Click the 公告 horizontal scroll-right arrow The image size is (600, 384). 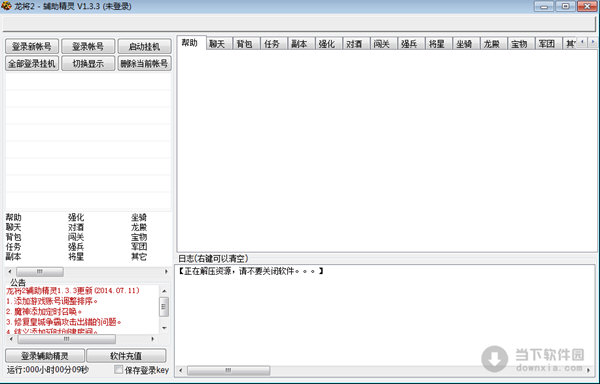point(153,339)
